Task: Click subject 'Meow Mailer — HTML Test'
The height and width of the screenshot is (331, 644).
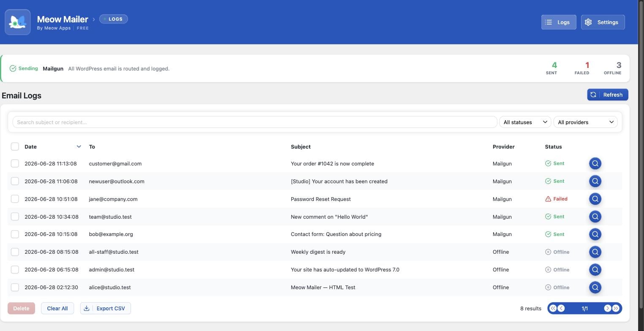Action: click(x=323, y=288)
